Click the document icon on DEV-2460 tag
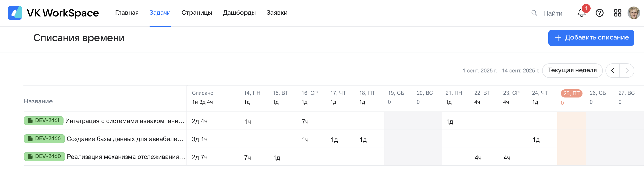Screen dimensions: 644x188 30,156
